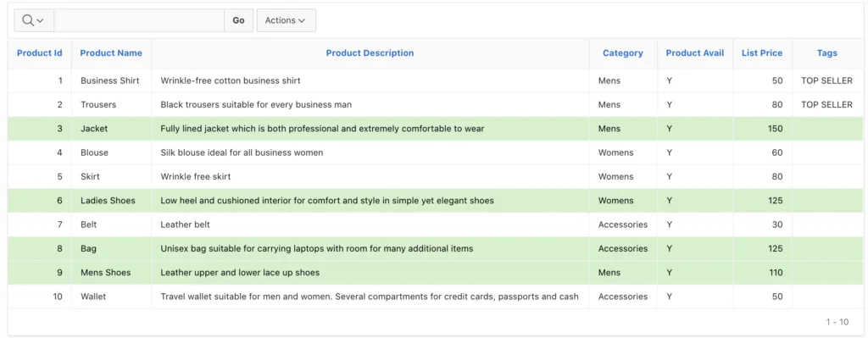Click the '1 - 10' pagination indicator
The width and height of the screenshot is (868, 338).
point(837,322)
